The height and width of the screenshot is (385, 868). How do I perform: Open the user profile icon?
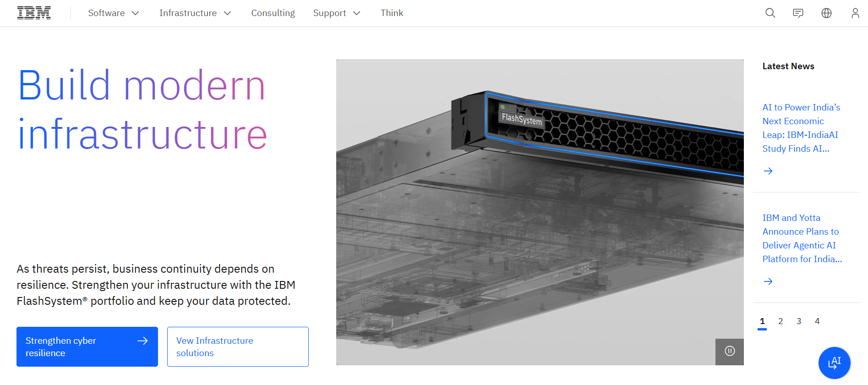tap(855, 13)
